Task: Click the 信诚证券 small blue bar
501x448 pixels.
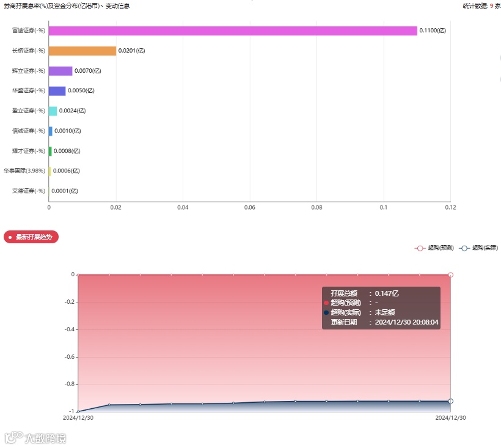Action: tap(51, 131)
